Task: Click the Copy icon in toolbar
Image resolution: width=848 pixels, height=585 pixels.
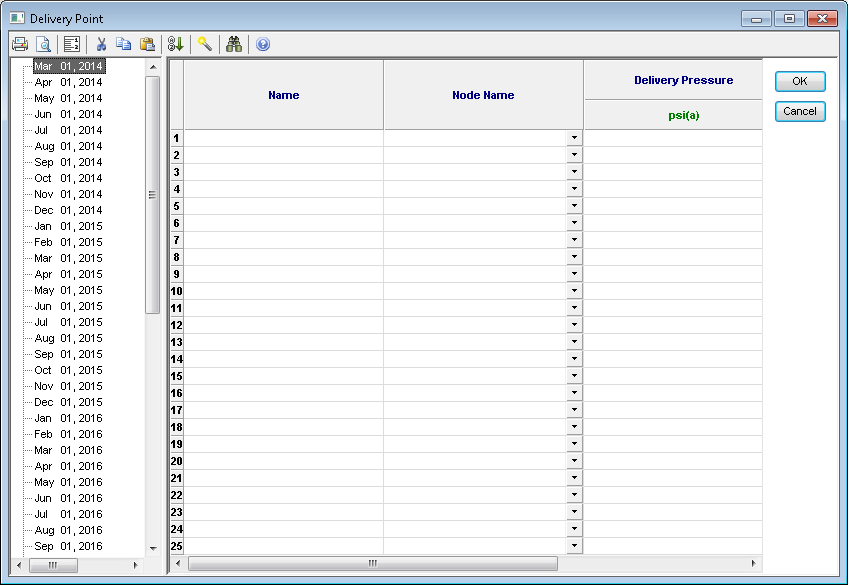Action: point(124,44)
